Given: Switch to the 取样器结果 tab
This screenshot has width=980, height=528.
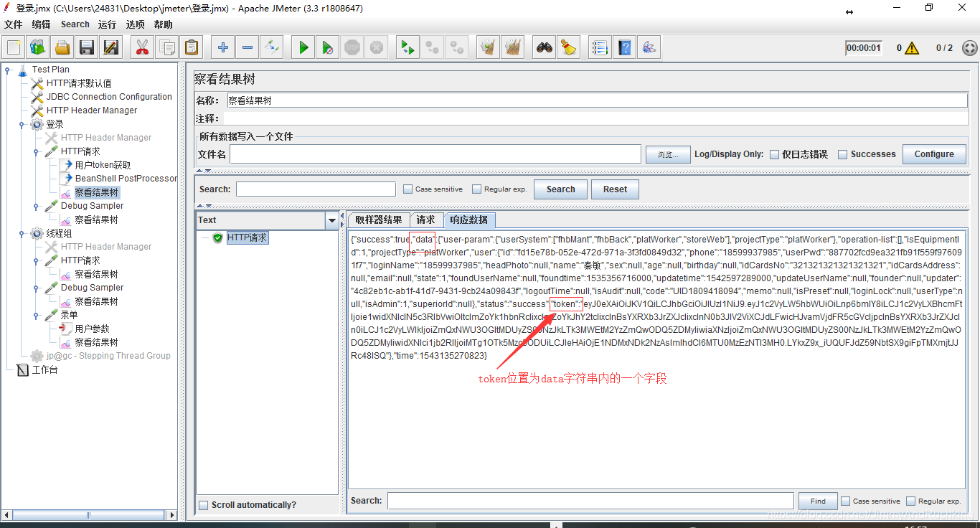Looking at the screenshot, I should point(379,220).
